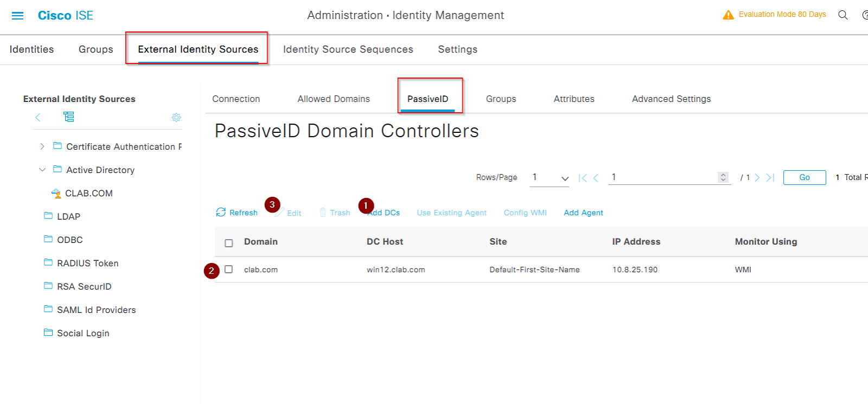
Task: Select Active Directory tree item
Action: tap(100, 170)
